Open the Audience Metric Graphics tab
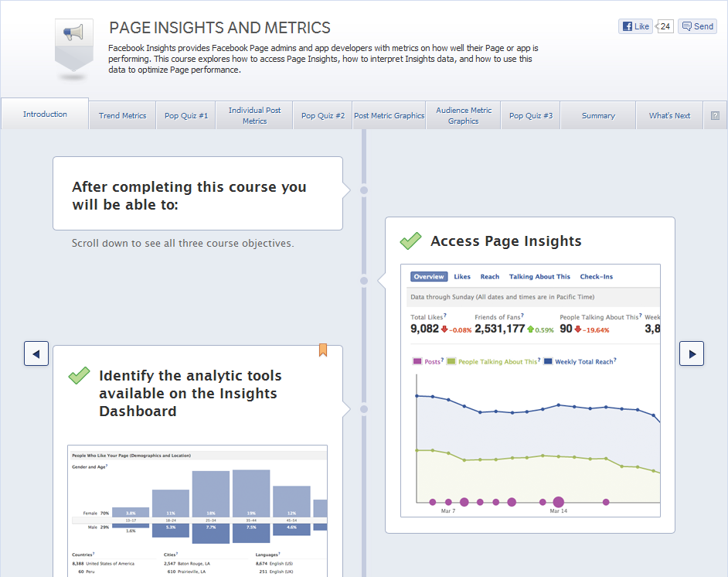 [464, 116]
